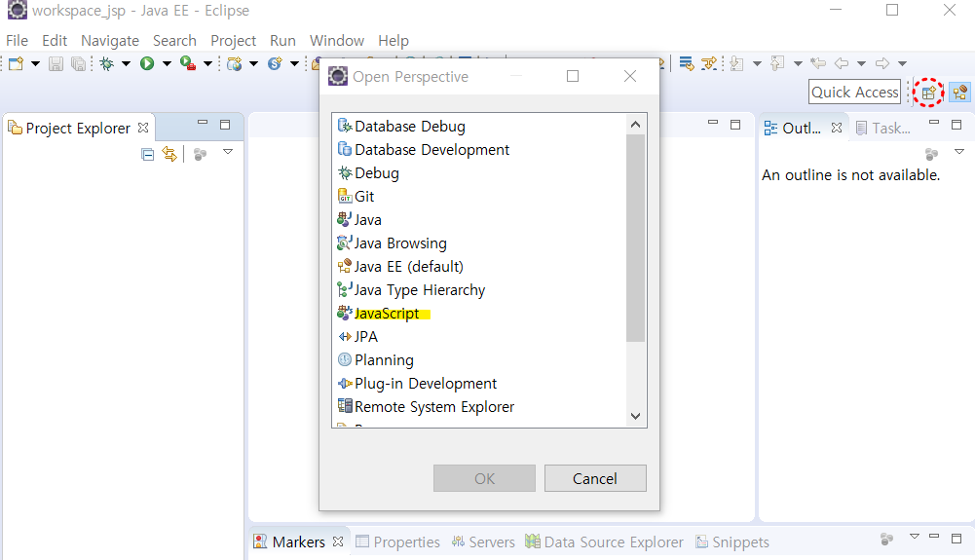Click the Run External Tools icon
975x560 pixels.
click(188, 63)
